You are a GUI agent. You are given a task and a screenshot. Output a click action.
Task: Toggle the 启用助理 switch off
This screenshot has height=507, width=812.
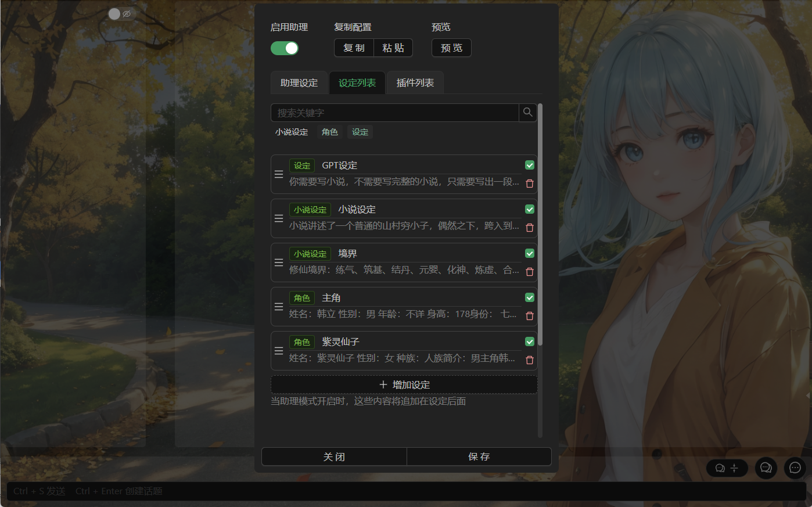[x=285, y=48]
